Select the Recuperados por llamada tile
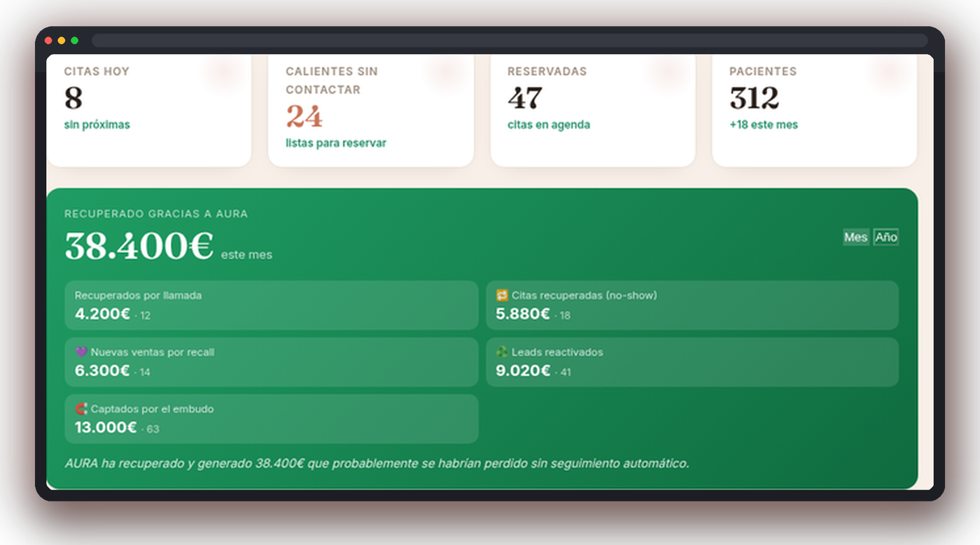This screenshot has height=545, width=980. (272, 305)
